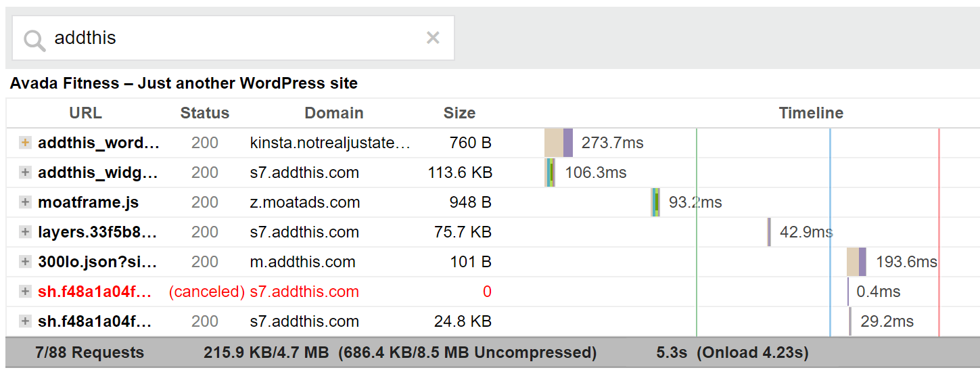Expand the canceled sh.f48a1a04f request
This screenshot has height=389, width=980.
click(x=25, y=292)
